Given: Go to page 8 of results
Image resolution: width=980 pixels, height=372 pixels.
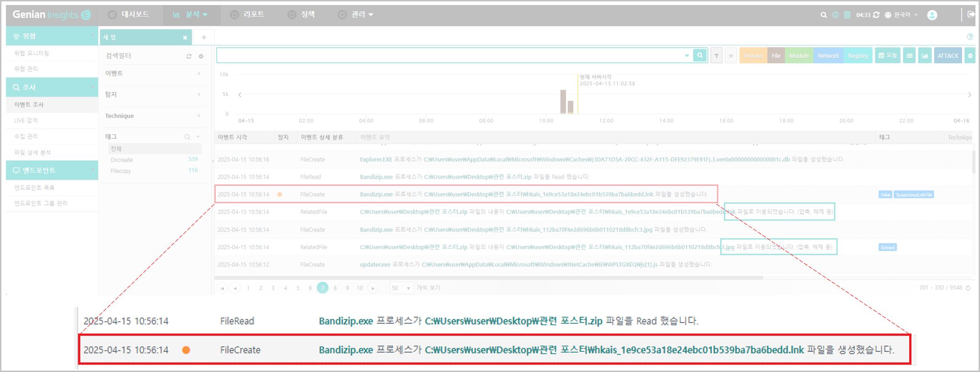Looking at the screenshot, I should pyautogui.click(x=335, y=288).
